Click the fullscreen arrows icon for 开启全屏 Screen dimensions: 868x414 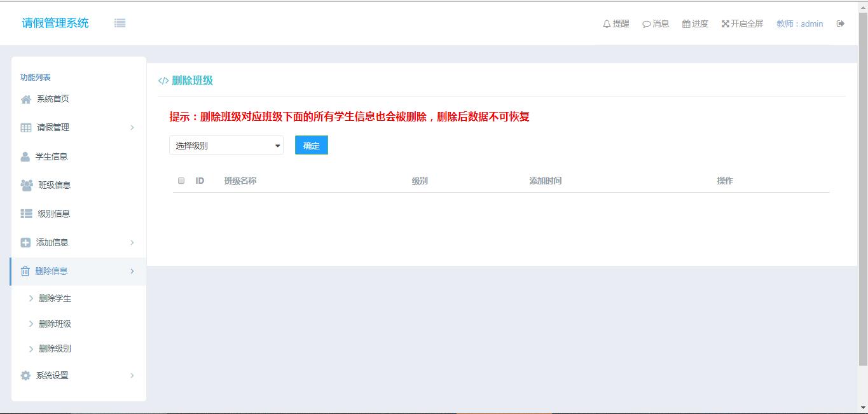(x=725, y=24)
